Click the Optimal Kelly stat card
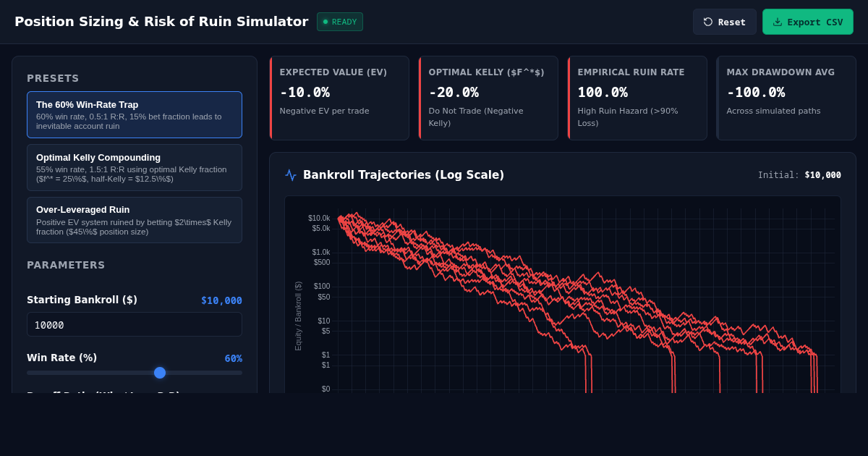This screenshot has height=456, width=868. (x=488, y=98)
